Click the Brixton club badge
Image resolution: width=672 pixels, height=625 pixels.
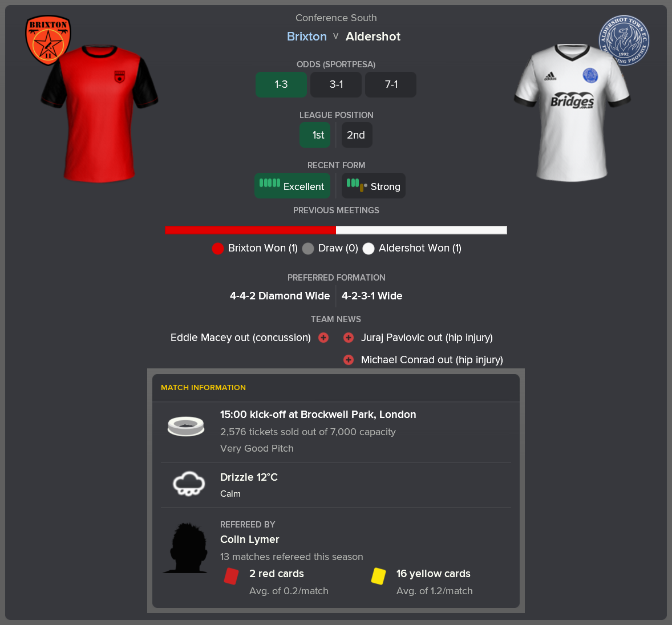(x=48, y=40)
